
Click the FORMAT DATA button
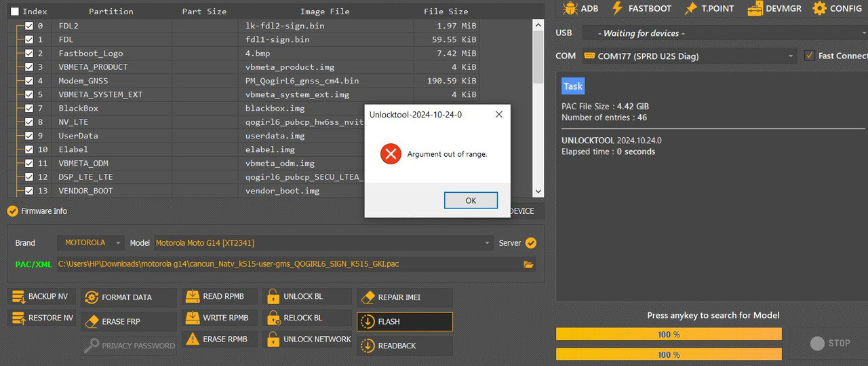tap(129, 297)
